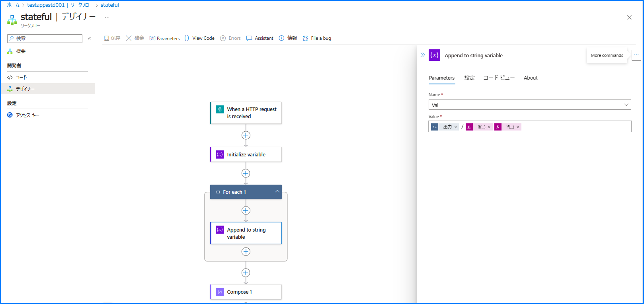Click File a bug
Screen dimensions: 644x304
[317, 38]
